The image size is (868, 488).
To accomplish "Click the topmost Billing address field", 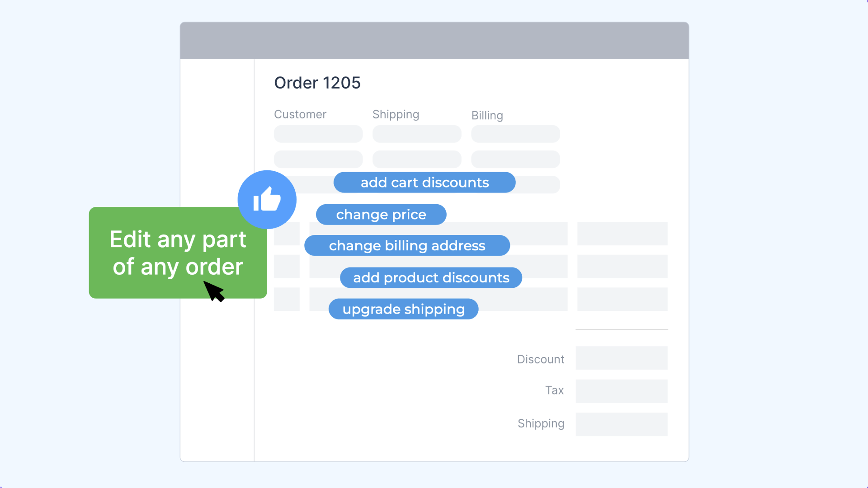I will 515,134.
